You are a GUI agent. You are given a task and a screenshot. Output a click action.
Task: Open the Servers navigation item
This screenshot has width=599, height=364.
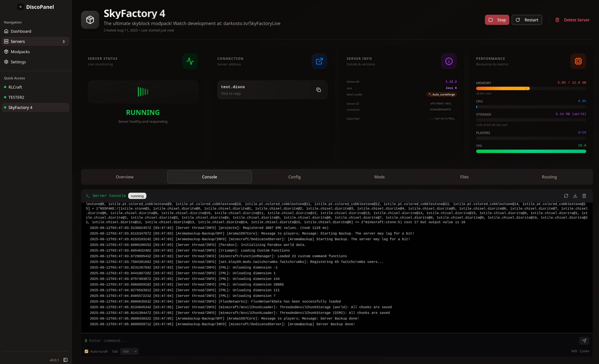(x=36, y=41)
